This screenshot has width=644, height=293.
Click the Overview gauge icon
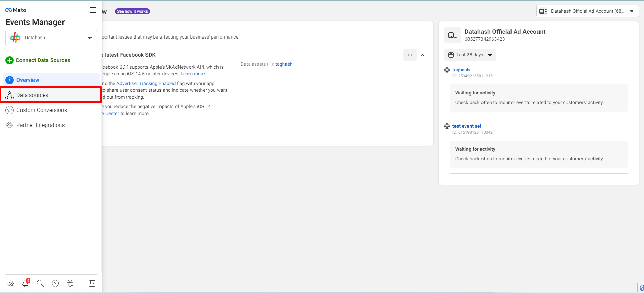(10, 80)
